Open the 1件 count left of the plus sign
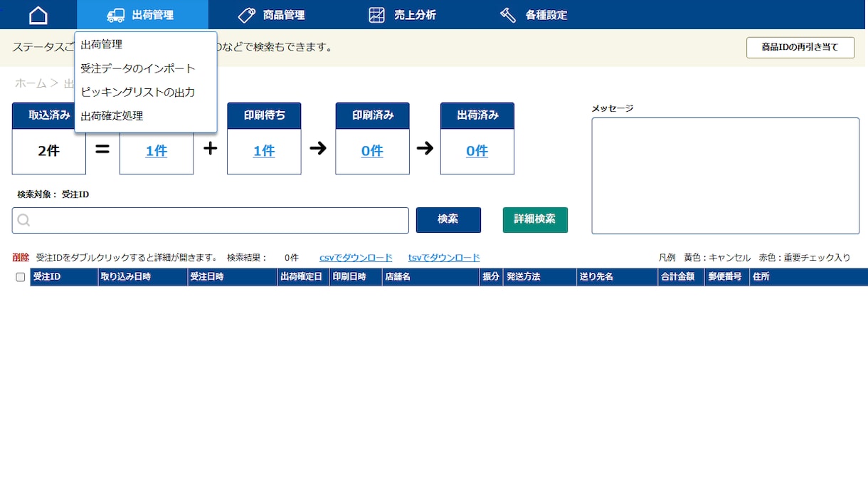The height and width of the screenshot is (502, 868). click(x=157, y=151)
